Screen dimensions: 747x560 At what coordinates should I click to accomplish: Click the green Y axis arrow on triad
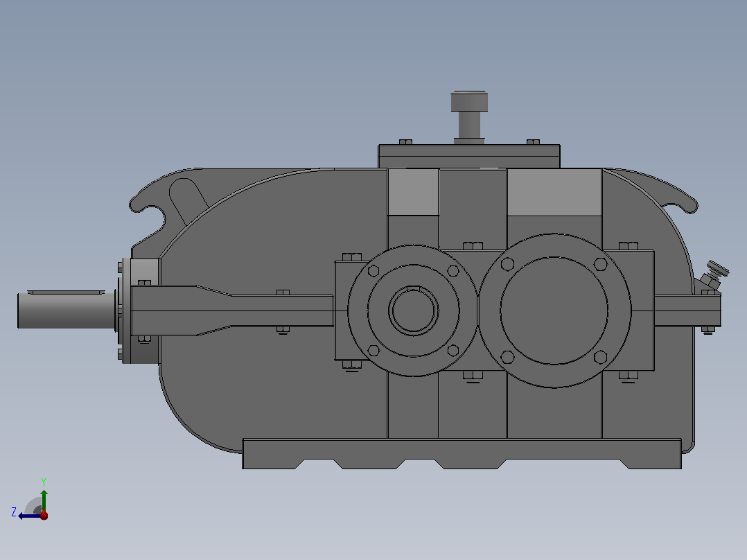[44, 499]
